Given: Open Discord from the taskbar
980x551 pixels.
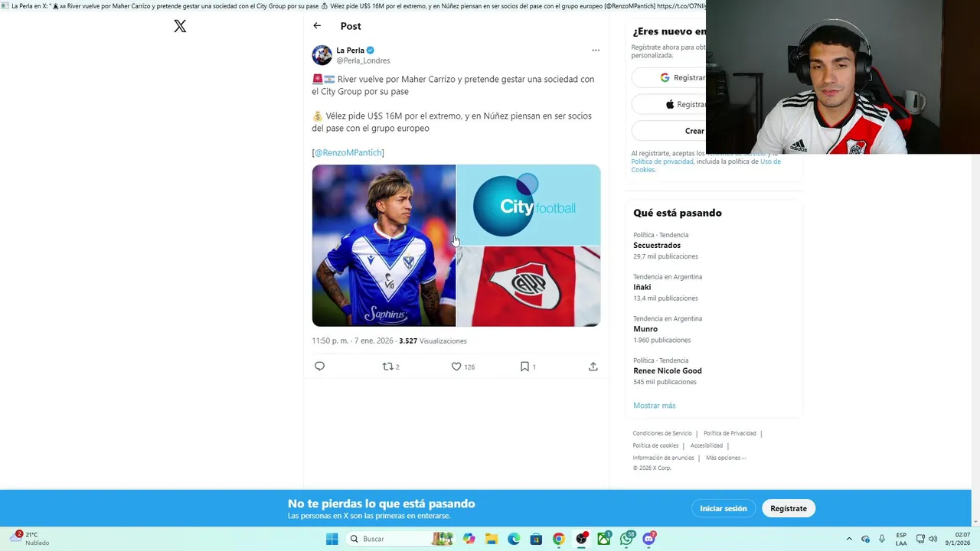Looking at the screenshot, I should [x=649, y=539].
